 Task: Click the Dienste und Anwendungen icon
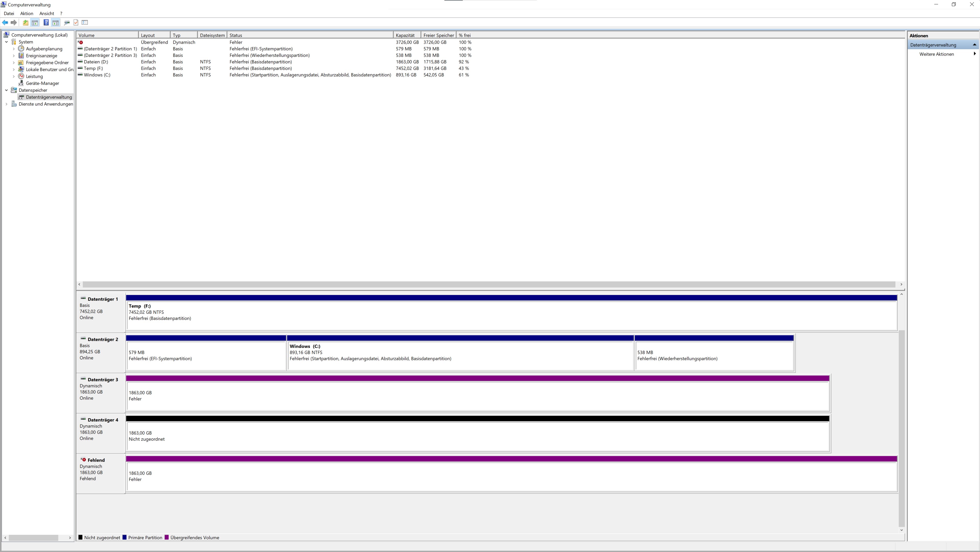(x=14, y=104)
